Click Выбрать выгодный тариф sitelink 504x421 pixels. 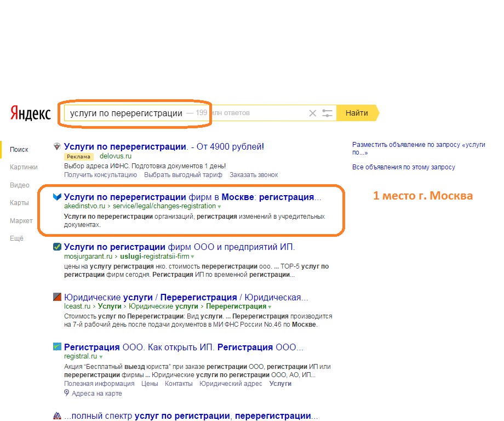point(183,175)
